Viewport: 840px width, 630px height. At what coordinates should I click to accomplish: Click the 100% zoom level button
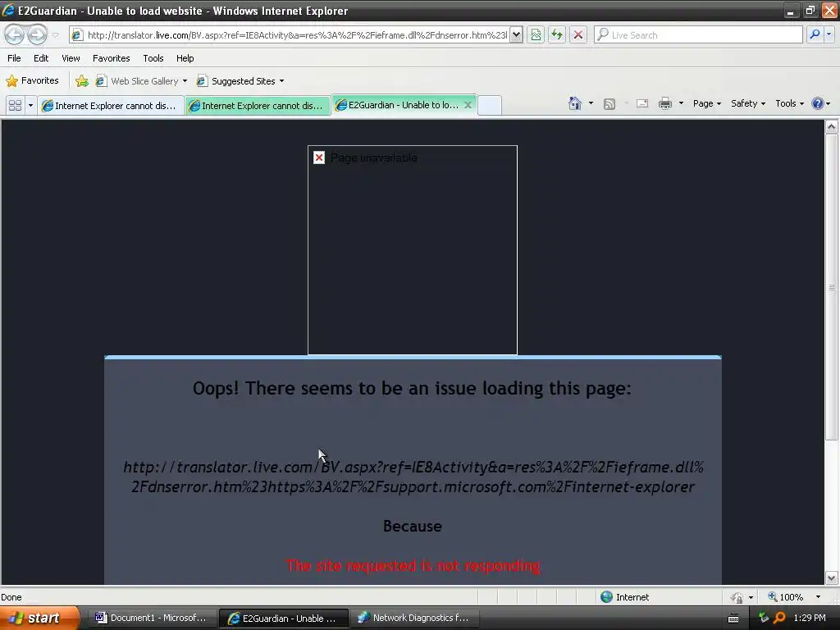tap(785, 597)
